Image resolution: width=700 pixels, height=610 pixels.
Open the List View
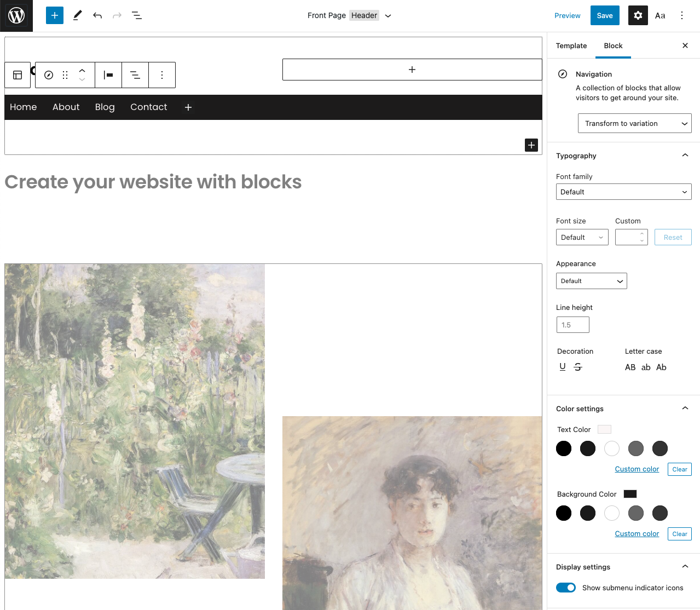tap(136, 15)
